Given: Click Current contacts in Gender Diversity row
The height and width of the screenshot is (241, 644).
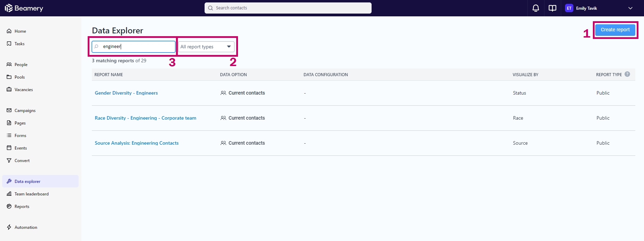Looking at the screenshot, I should 243,93.
